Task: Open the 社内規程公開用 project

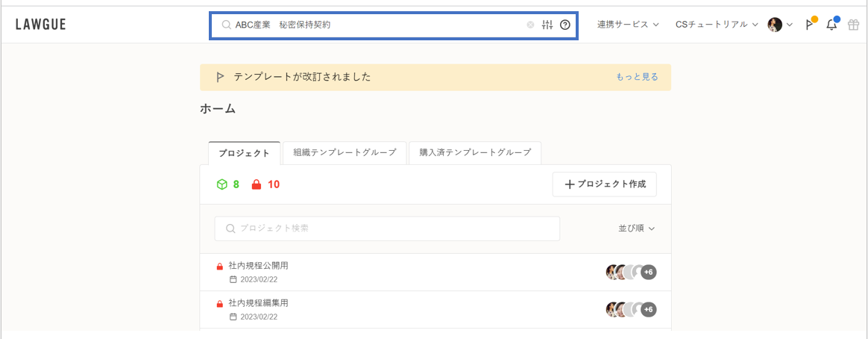Action: tap(258, 266)
